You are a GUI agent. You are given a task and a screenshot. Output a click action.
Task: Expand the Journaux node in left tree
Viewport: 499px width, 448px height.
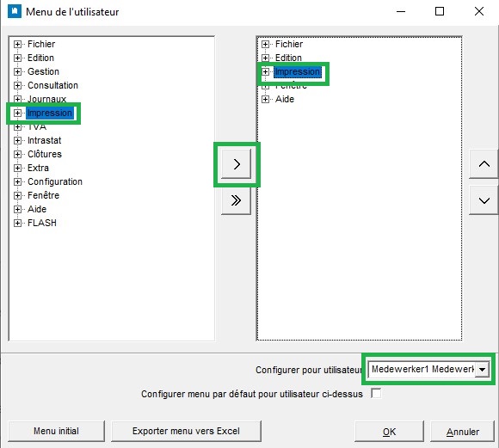(x=17, y=99)
